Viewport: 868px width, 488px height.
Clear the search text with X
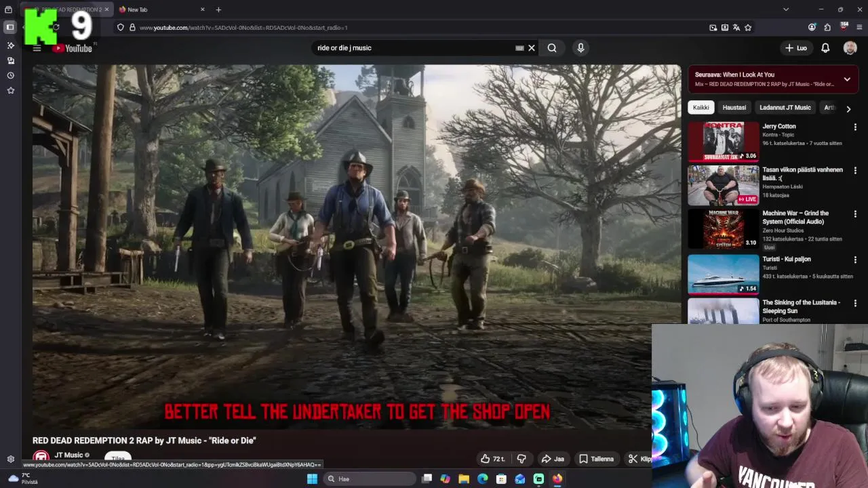pos(532,48)
